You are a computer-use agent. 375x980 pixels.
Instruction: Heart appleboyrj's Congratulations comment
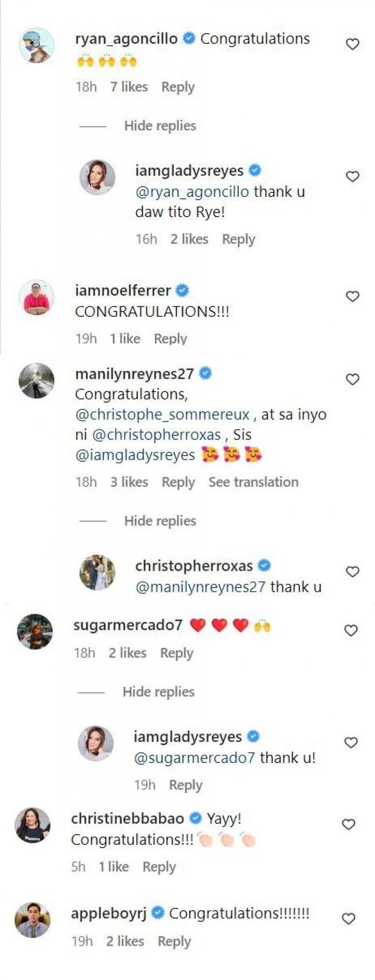point(349,919)
